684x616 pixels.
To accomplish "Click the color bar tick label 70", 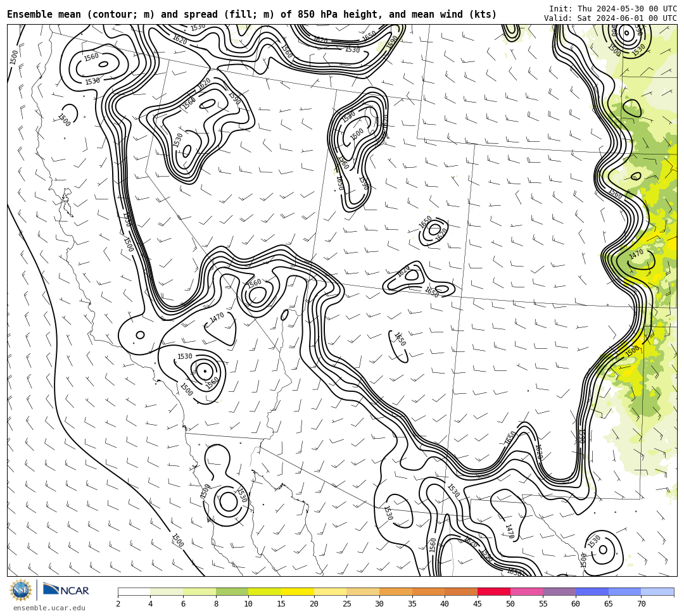I will point(641,604).
